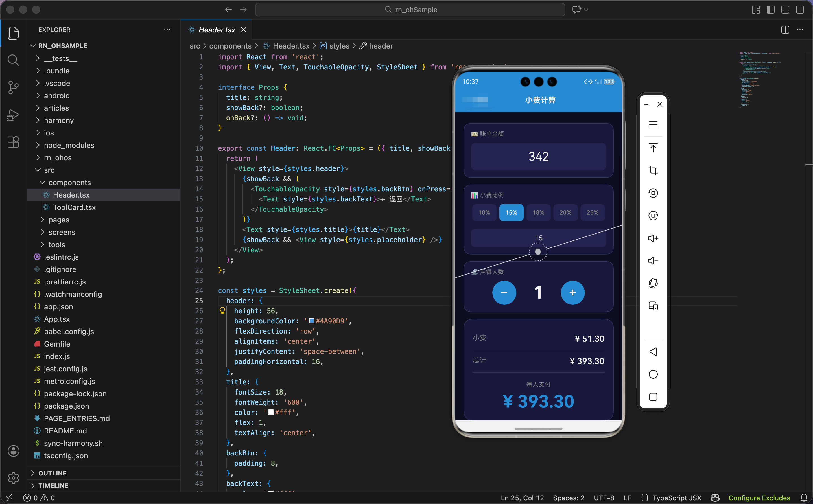Select the 25% tip ratio
The image size is (813, 504).
(x=592, y=213)
